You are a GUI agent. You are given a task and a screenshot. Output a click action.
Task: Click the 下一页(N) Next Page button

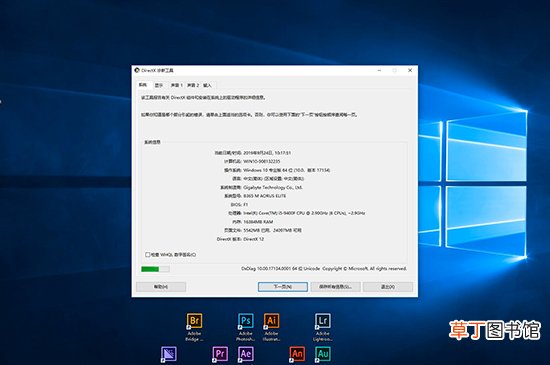click(x=283, y=287)
